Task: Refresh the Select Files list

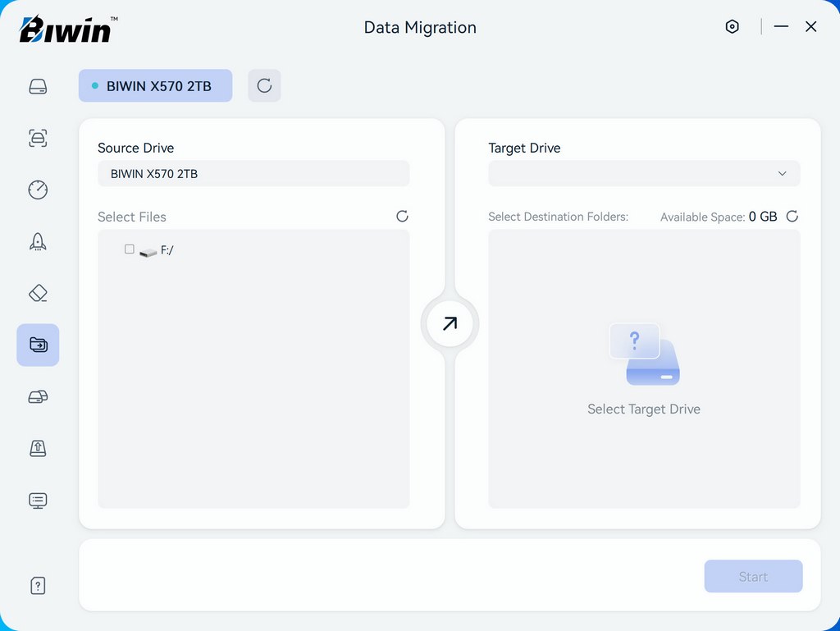Action: tap(402, 217)
